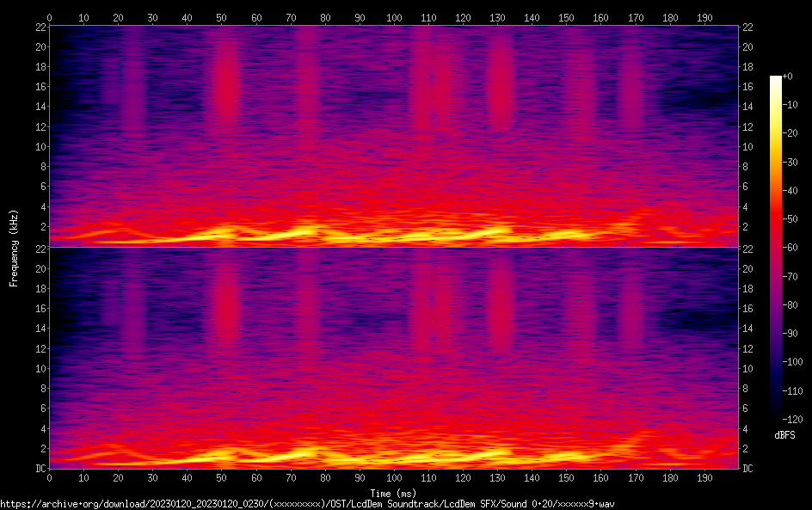The height and width of the screenshot is (510, 812).
Task: Click the "DC" label at the bottom-left corner
Action: 39,468
